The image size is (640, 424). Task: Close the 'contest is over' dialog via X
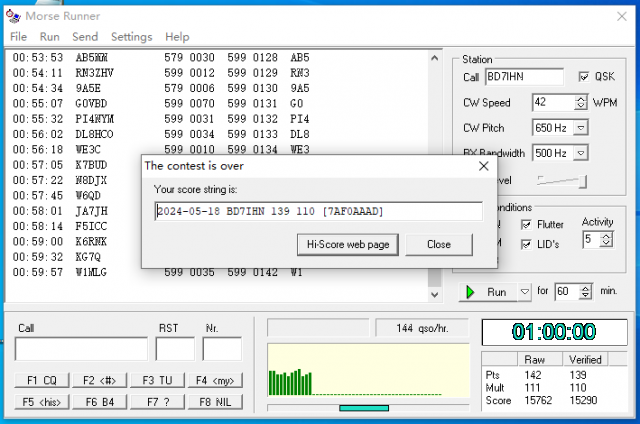coord(484,166)
